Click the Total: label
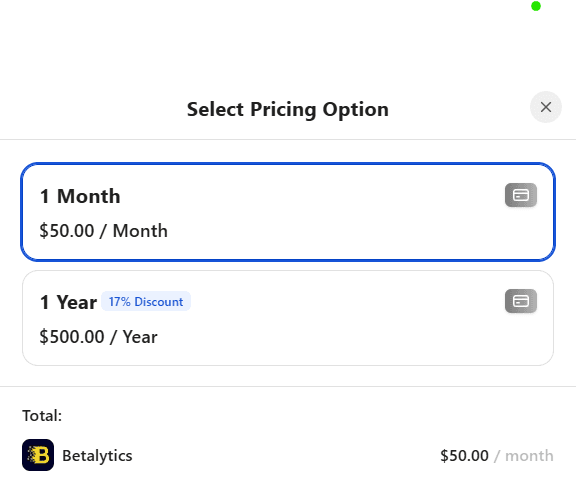 pyautogui.click(x=42, y=416)
